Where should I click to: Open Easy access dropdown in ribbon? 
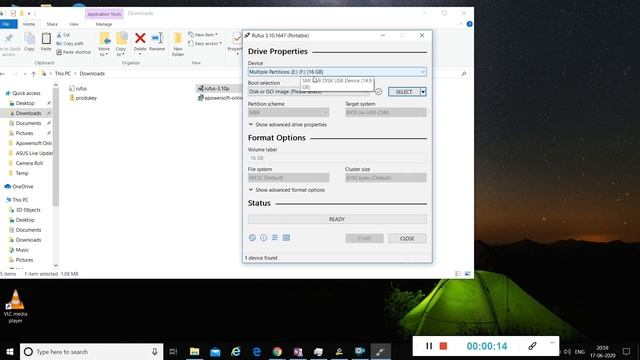(x=205, y=43)
